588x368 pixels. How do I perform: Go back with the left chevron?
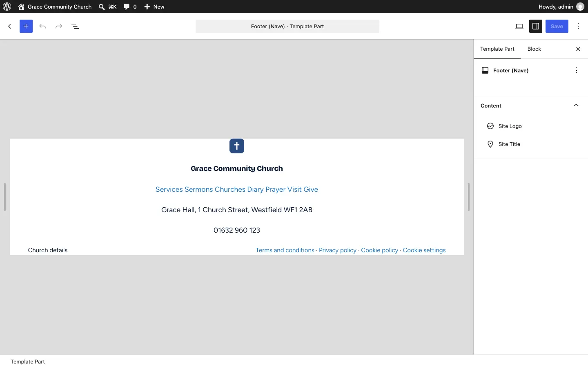[x=10, y=26]
